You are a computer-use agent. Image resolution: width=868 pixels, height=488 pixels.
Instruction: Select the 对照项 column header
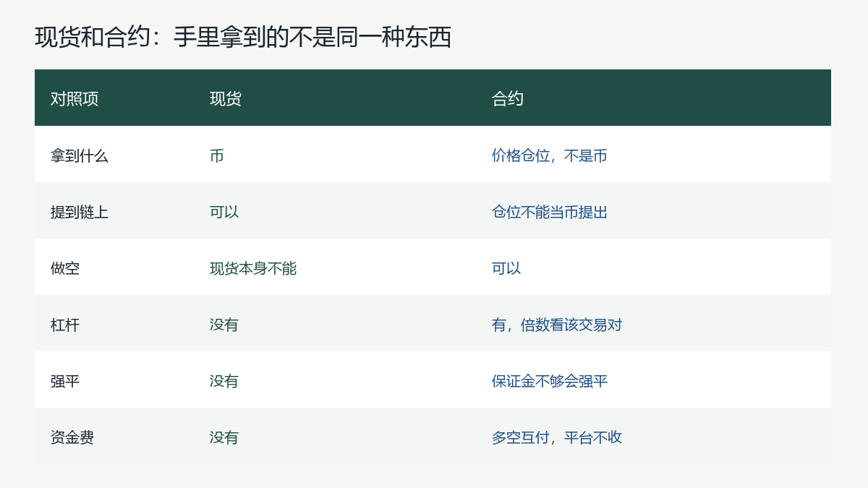[x=75, y=99]
